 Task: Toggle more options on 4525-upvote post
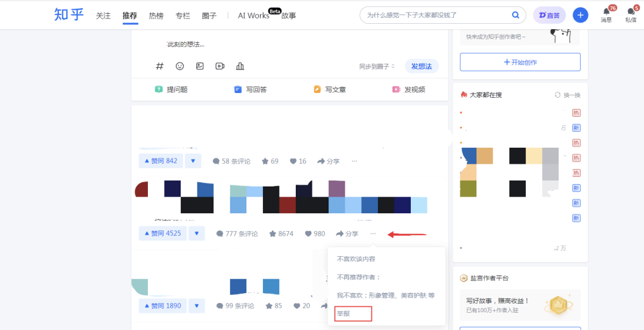click(373, 234)
